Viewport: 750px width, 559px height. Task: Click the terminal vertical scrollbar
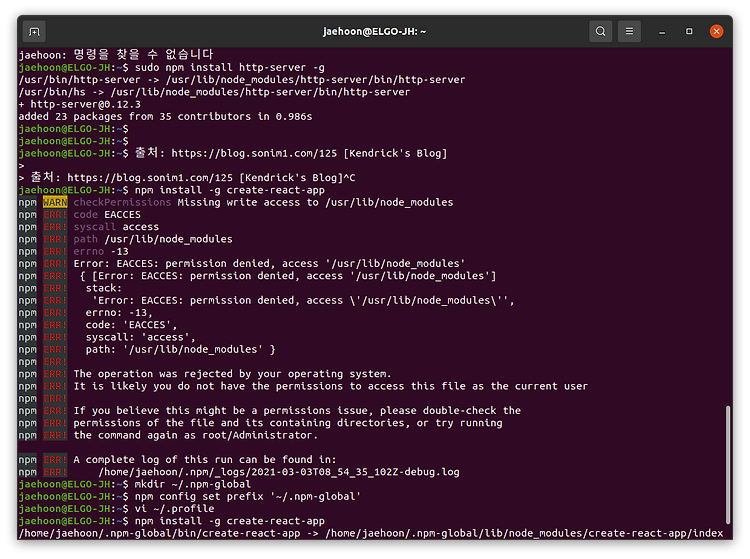pyautogui.click(x=728, y=465)
